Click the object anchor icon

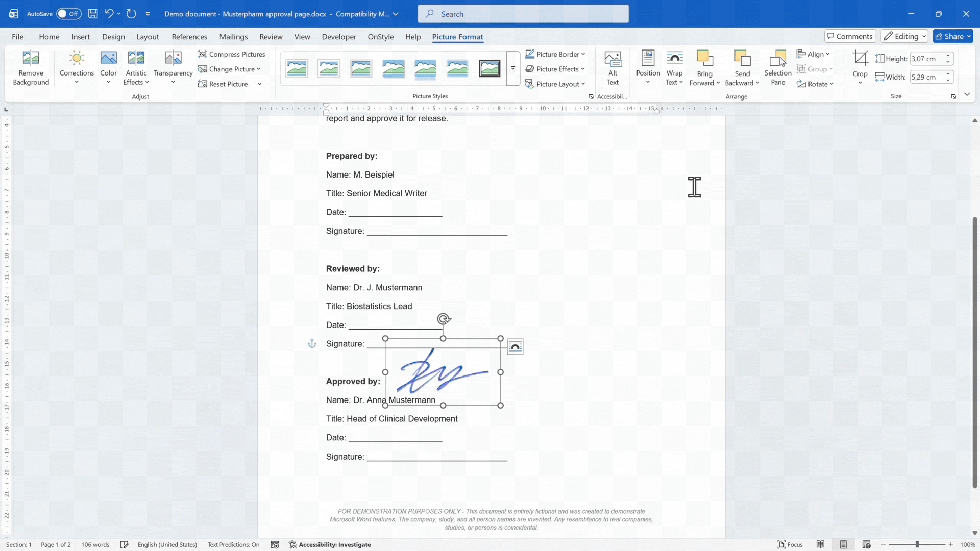312,344
